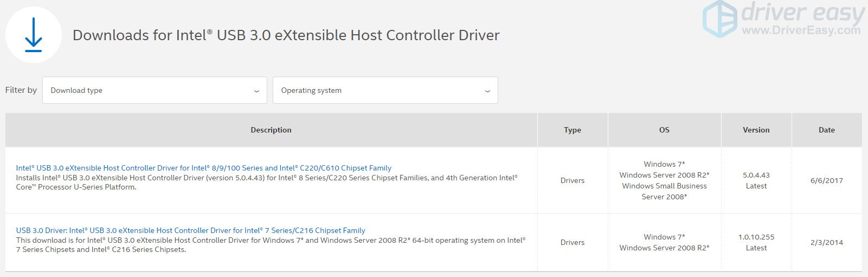Image resolution: width=868 pixels, height=277 pixels.
Task: Click version 1.0.10.255 Latest cell
Action: click(756, 242)
